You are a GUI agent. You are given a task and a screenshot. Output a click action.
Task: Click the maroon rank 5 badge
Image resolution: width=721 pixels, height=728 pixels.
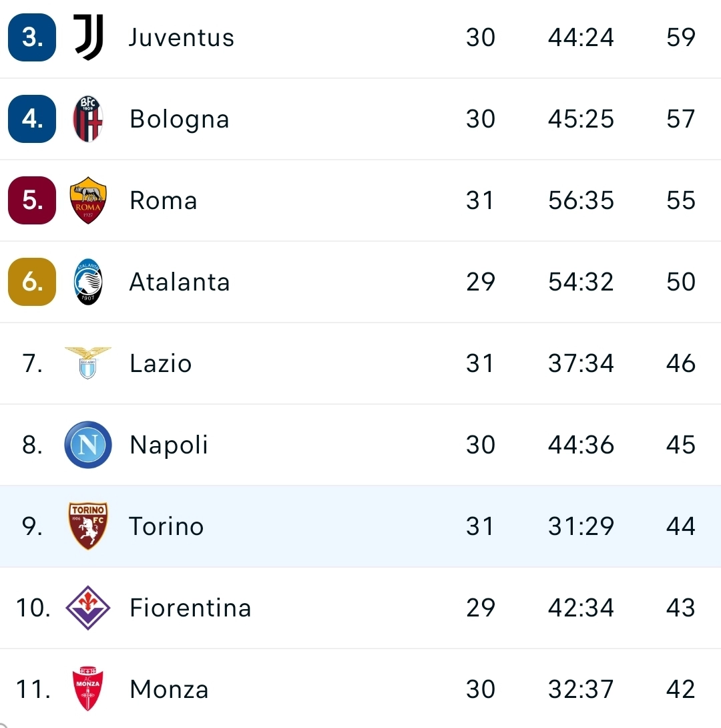32,200
